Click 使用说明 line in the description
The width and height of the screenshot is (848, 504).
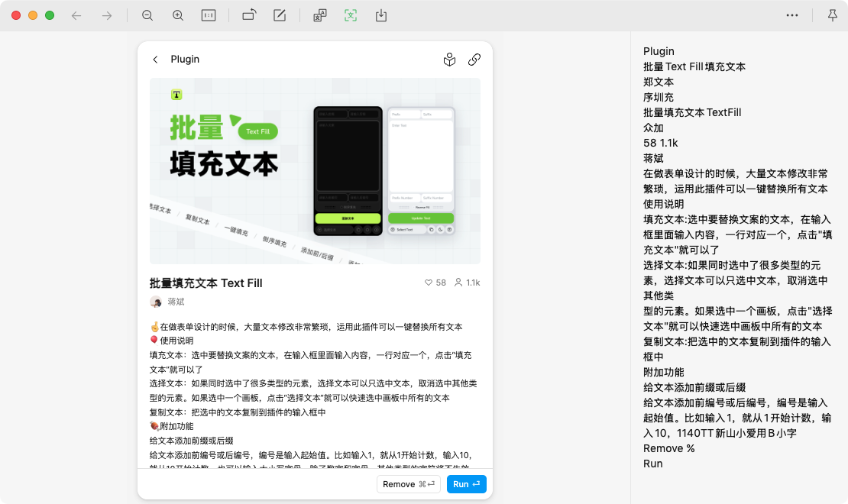coord(176,341)
